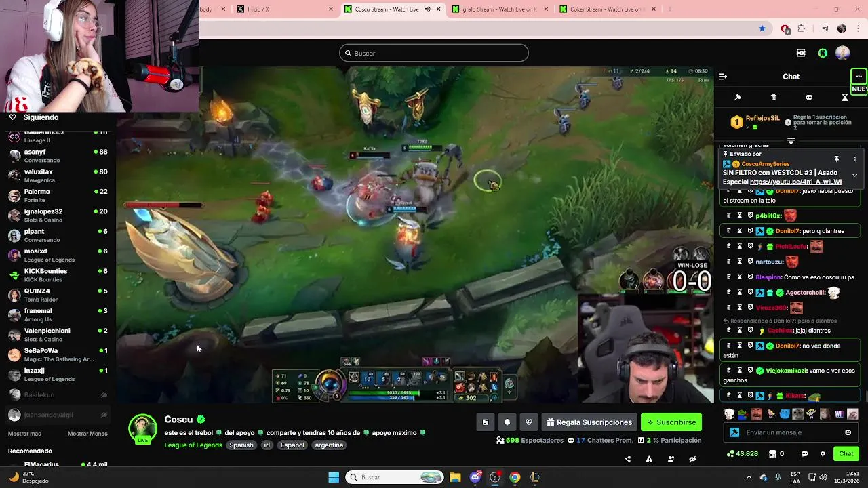Screen dimensions: 868x488
Task: Open Discord from the taskbar
Action: tap(475, 477)
